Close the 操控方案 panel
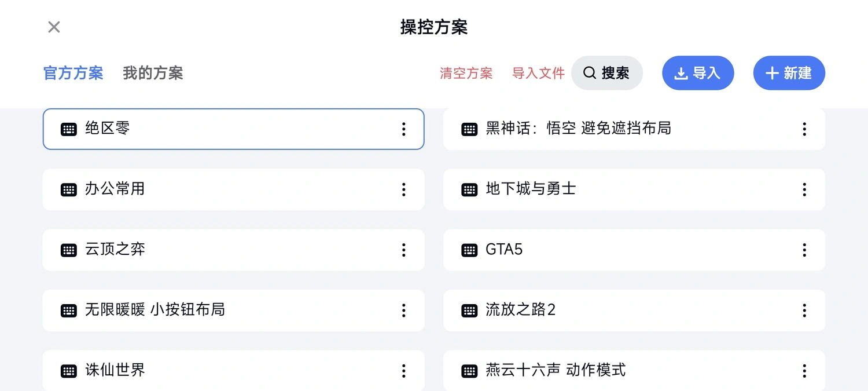The width and height of the screenshot is (868, 391). point(54,27)
